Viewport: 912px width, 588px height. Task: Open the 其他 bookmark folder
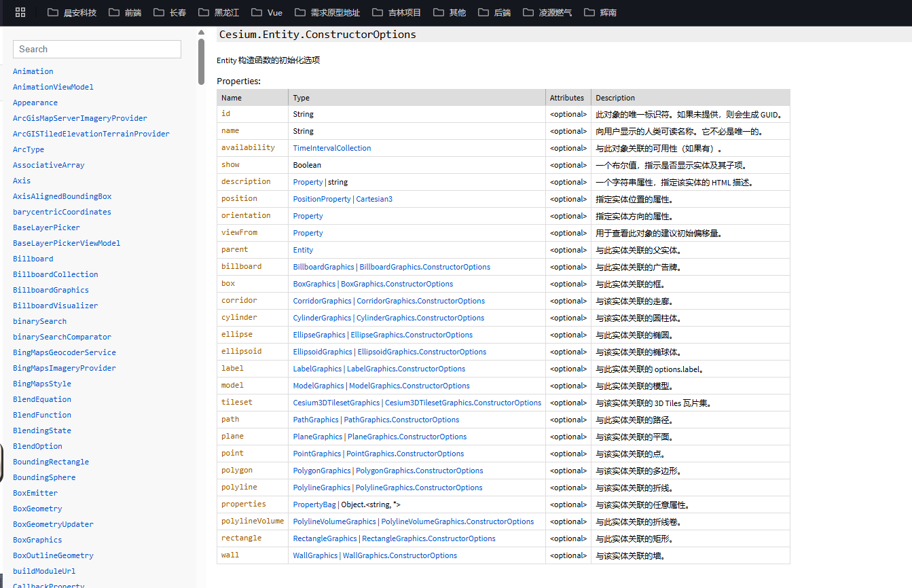pyautogui.click(x=450, y=12)
